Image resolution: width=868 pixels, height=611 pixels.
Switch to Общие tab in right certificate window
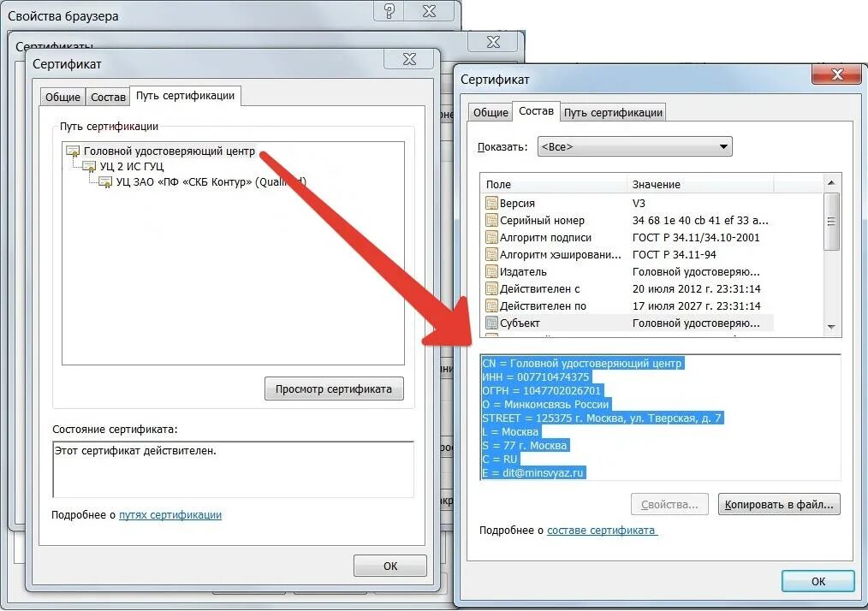(490, 112)
